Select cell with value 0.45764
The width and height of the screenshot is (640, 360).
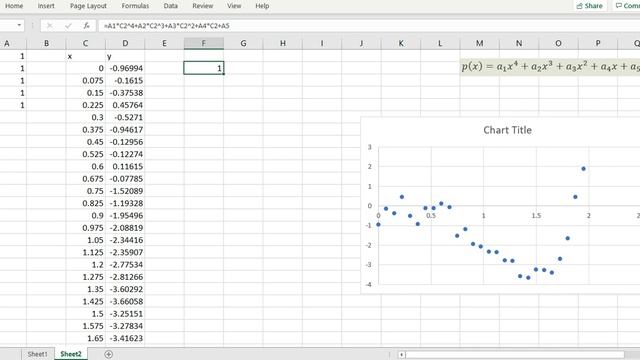click(x=125, y=105)
